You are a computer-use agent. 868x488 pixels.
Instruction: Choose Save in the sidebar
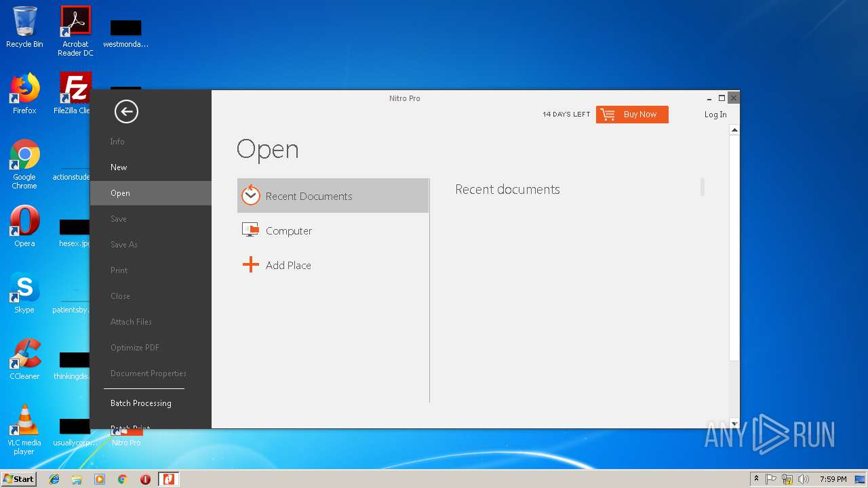tap(119, 219)
